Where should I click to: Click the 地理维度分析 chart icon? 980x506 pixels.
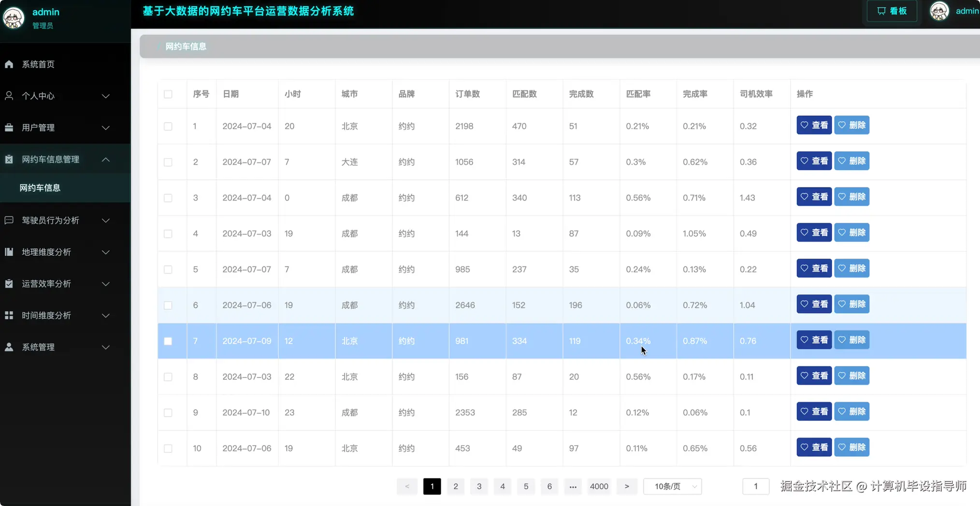(9, 252)
